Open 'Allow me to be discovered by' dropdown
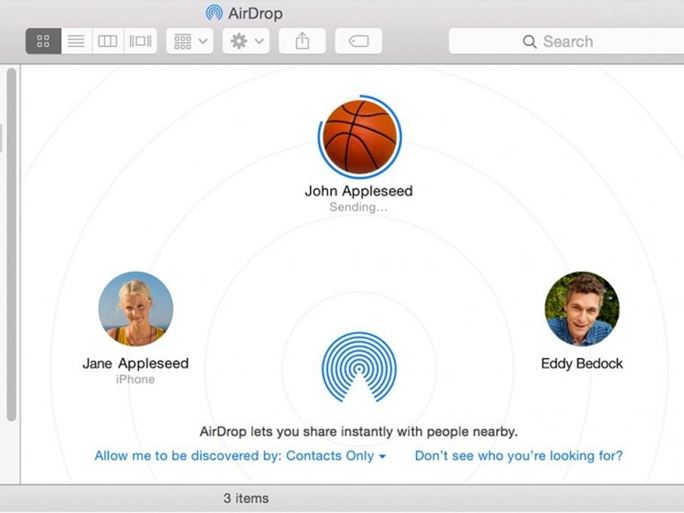 (240, 455)
